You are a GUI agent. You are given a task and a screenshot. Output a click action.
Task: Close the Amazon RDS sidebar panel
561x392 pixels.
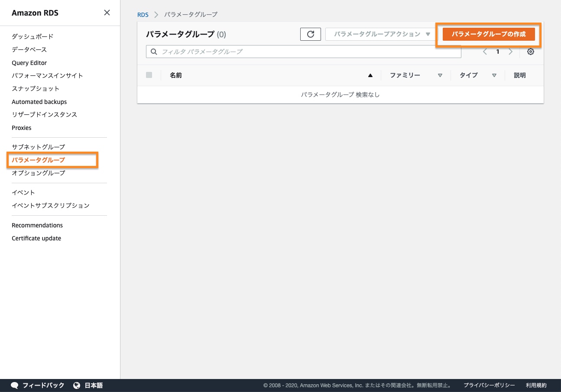pos(107,13)
